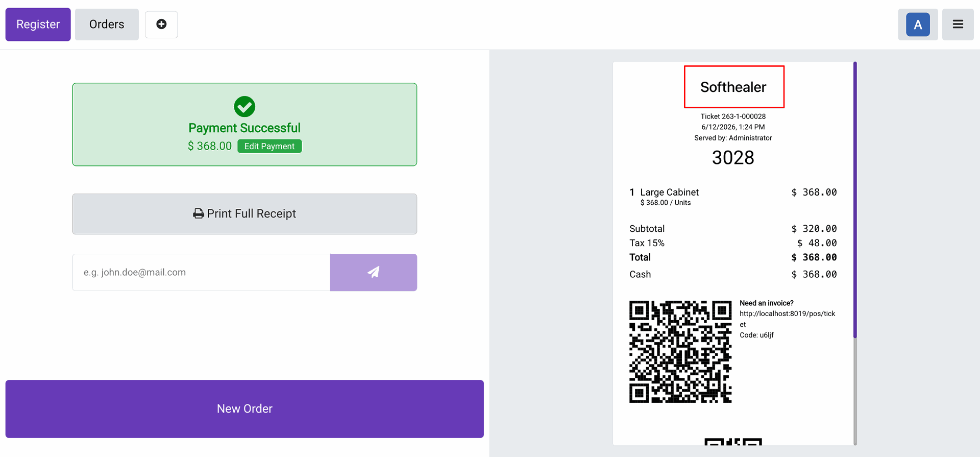Send receipt with paper plane icon

(x=373, y=272)
